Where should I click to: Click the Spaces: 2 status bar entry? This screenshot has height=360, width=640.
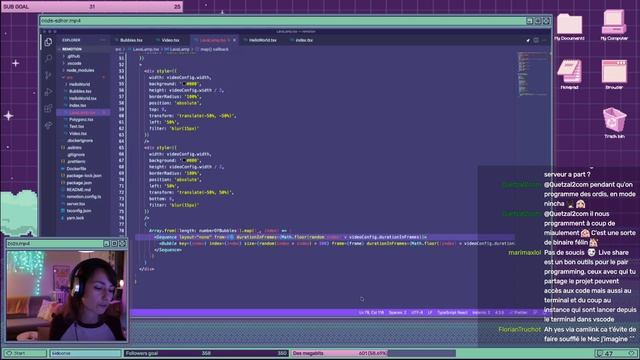(397, 313)
